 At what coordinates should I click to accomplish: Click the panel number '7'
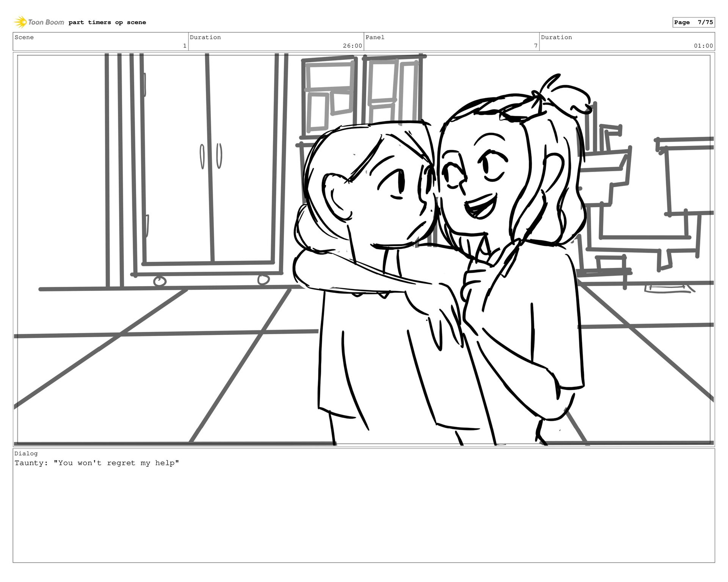[x=536, y=46]
